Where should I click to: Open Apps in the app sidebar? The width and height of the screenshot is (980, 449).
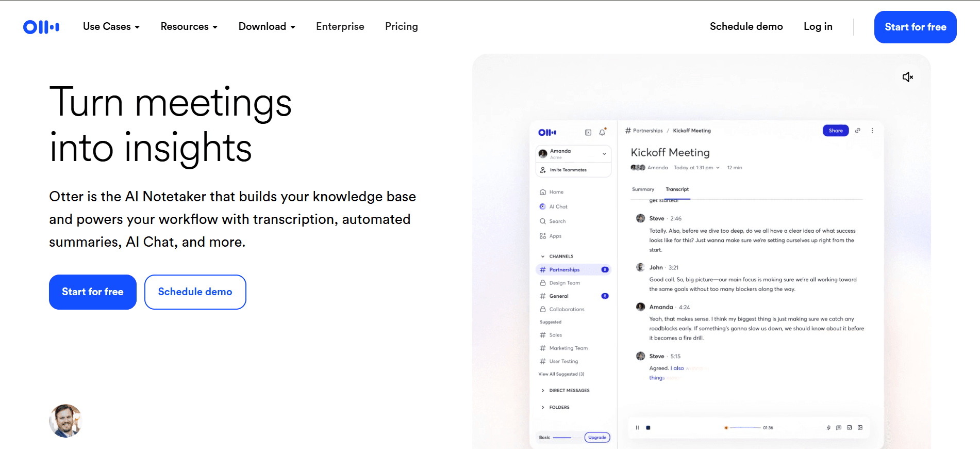point(551,236)
